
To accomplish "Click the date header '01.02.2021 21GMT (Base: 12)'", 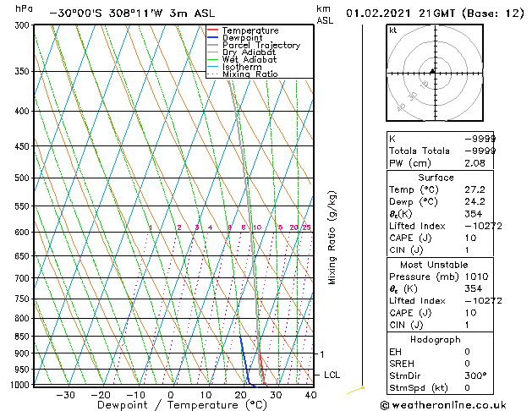I will [x=435, y=14].
